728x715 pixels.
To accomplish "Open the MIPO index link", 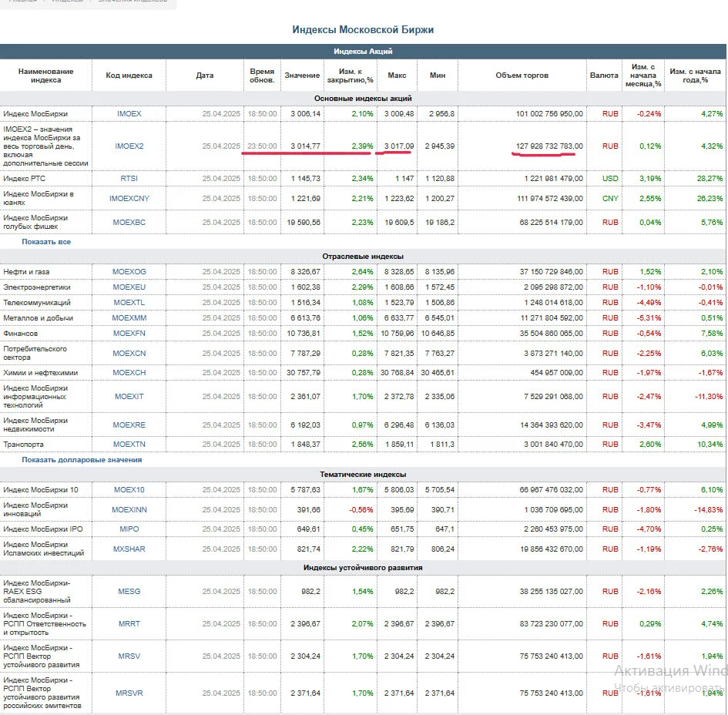I will (x=129, y=529).
